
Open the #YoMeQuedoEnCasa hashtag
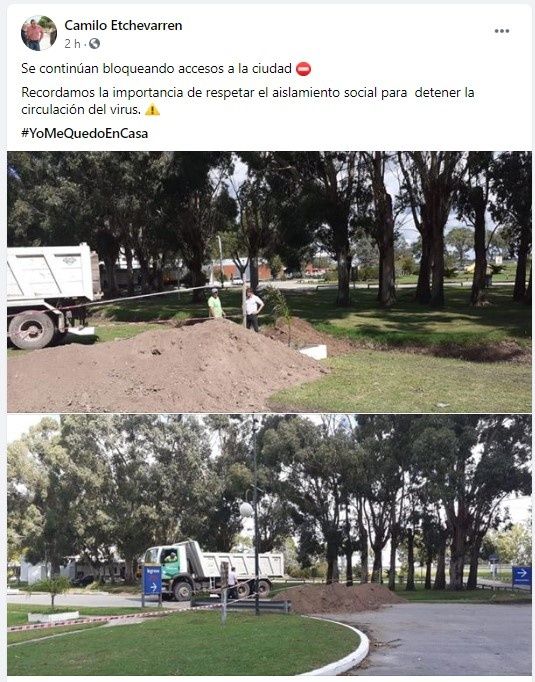click(x=84, y=133)
